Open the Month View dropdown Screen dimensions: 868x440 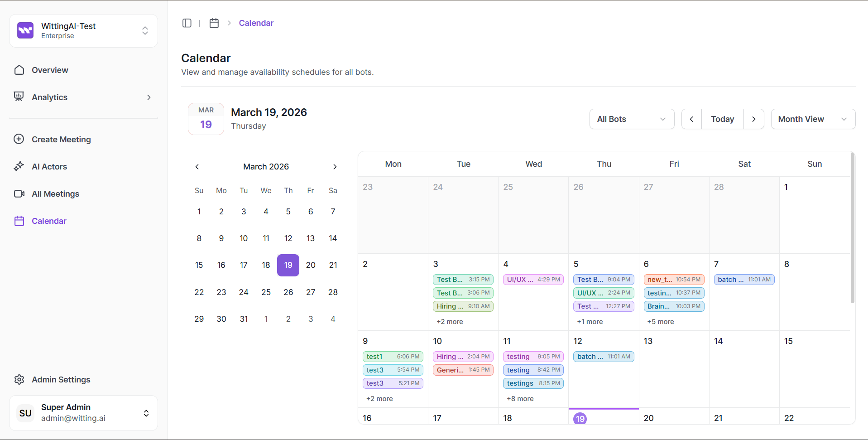tap(812, 119)
